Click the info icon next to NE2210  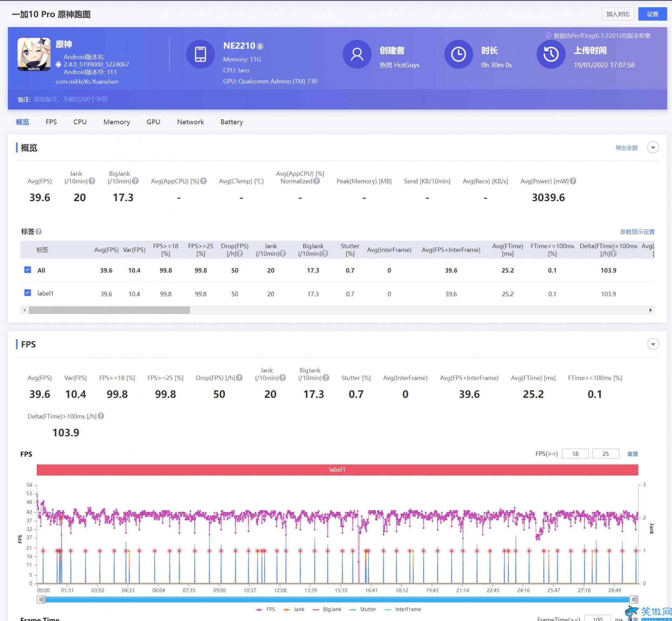tap(260, 46)
